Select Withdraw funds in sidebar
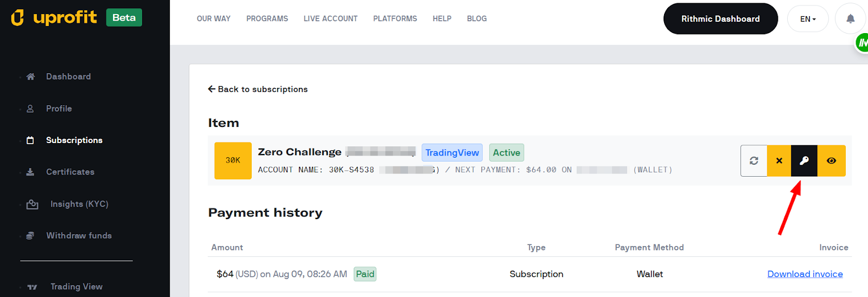 [x=79, y=235]
